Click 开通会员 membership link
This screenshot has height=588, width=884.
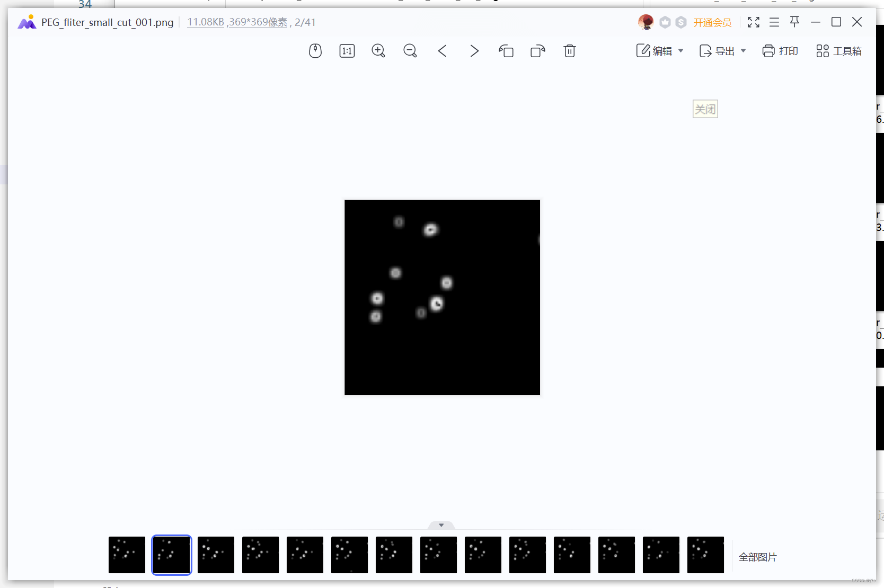(712, 22)
